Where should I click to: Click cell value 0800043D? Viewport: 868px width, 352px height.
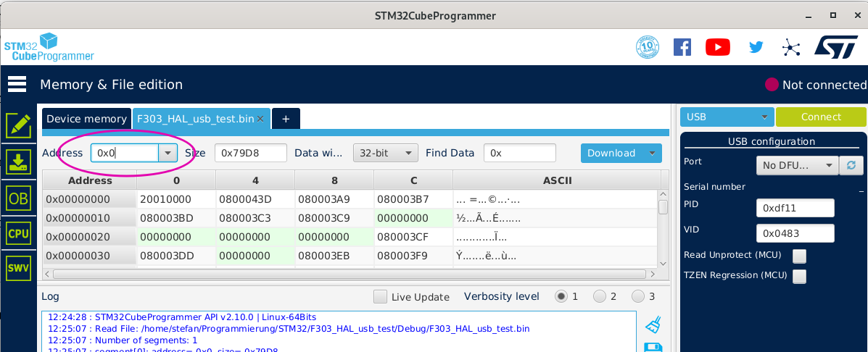click(x=255, y=199)
